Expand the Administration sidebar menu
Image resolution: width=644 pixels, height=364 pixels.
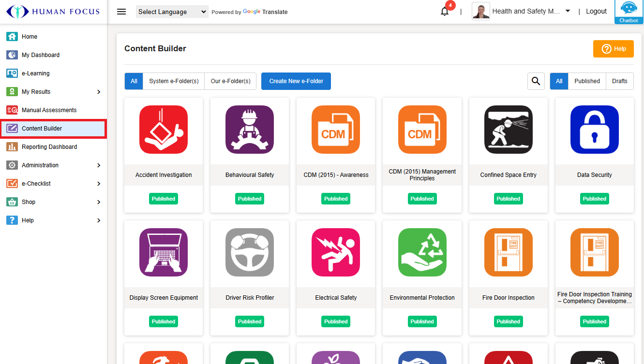(x=53, y=165)
